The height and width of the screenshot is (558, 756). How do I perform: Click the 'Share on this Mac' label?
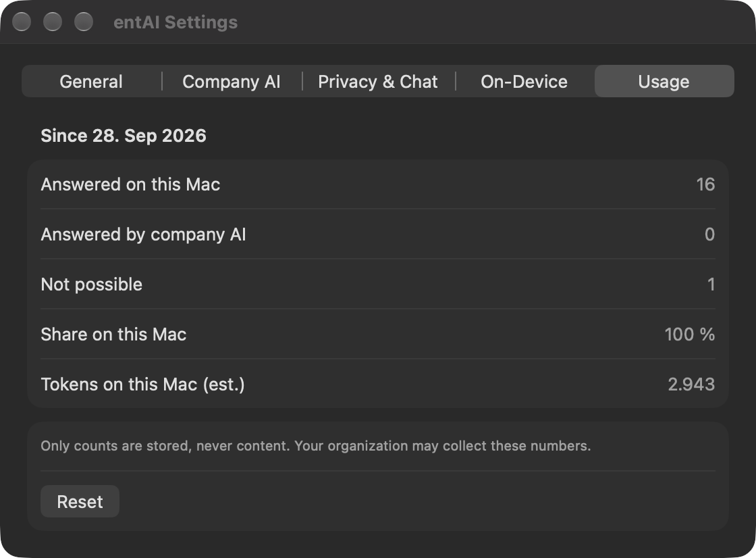click(x=113, y=334)
